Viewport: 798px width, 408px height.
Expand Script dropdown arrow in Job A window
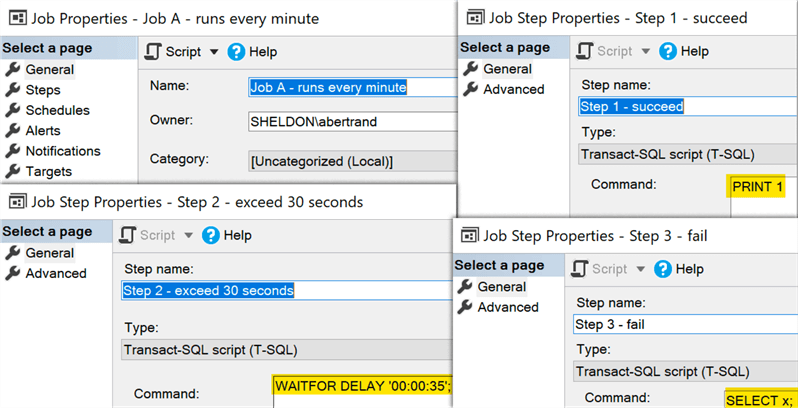coord(212,52)
